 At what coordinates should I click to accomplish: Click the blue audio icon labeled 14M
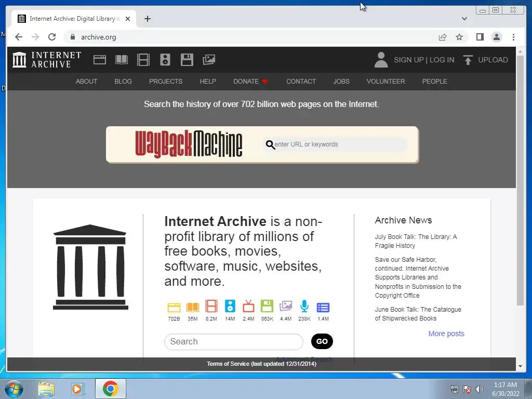(x=230, y=306)
